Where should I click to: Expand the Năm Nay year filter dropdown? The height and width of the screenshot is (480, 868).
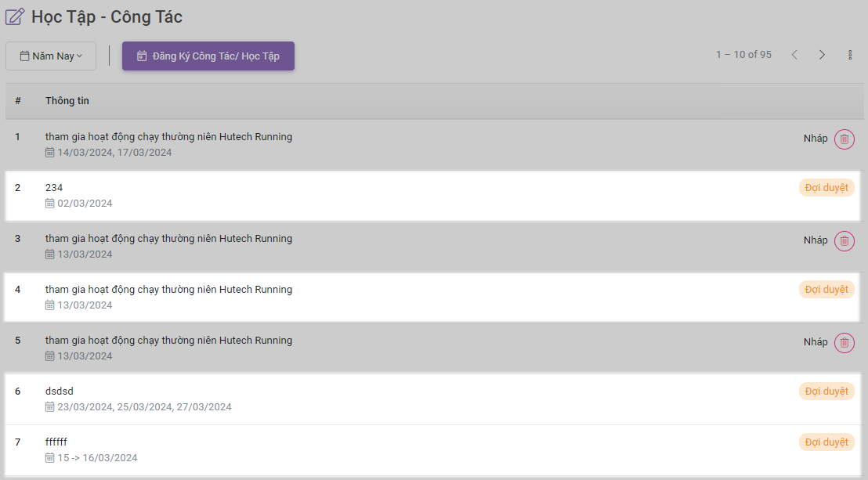(51, 56)
